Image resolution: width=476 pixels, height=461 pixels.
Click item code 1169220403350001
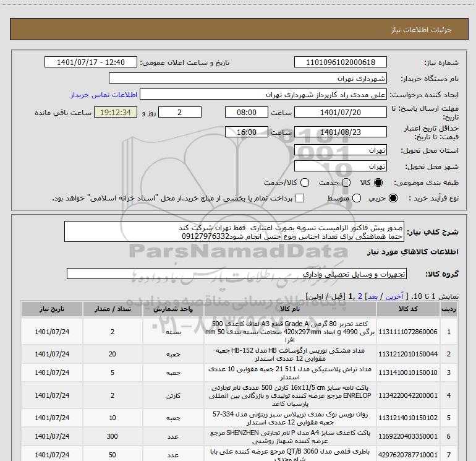408,436
